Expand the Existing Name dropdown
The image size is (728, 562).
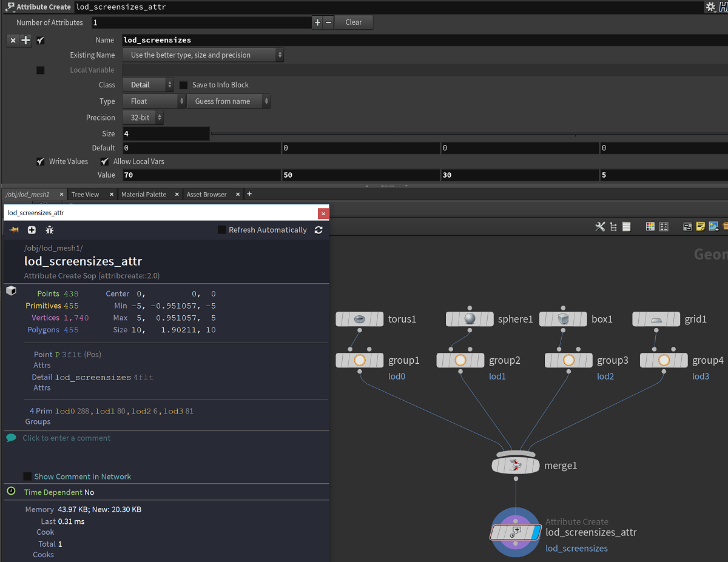click(203, 55)
